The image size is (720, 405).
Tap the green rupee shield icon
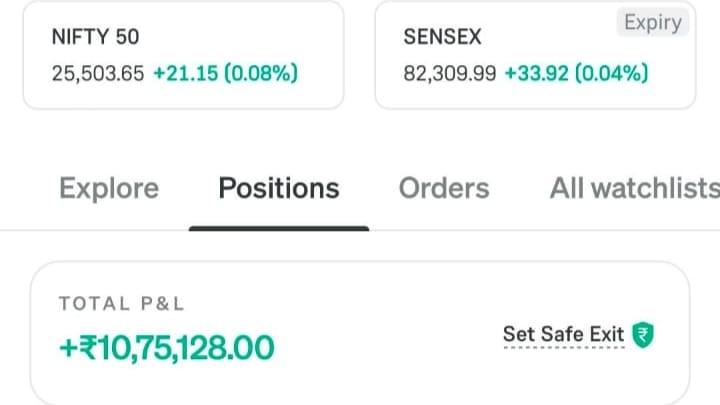coord(643,335)
